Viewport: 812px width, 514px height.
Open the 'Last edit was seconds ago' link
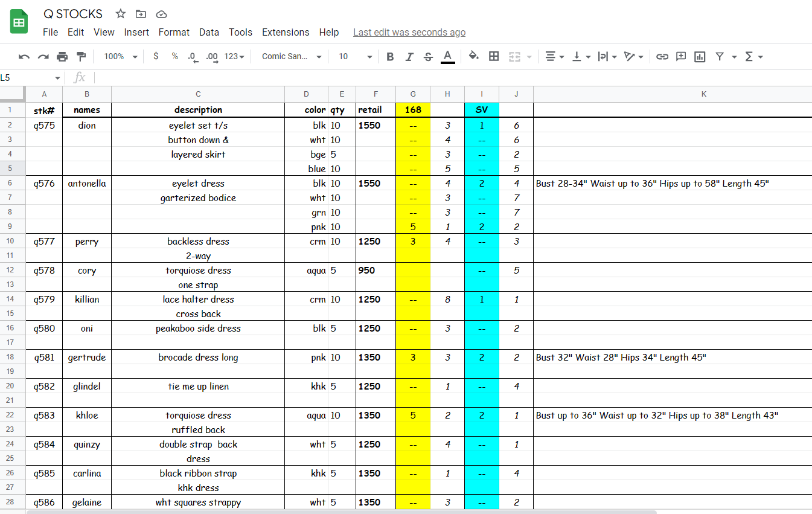(409, 33)
